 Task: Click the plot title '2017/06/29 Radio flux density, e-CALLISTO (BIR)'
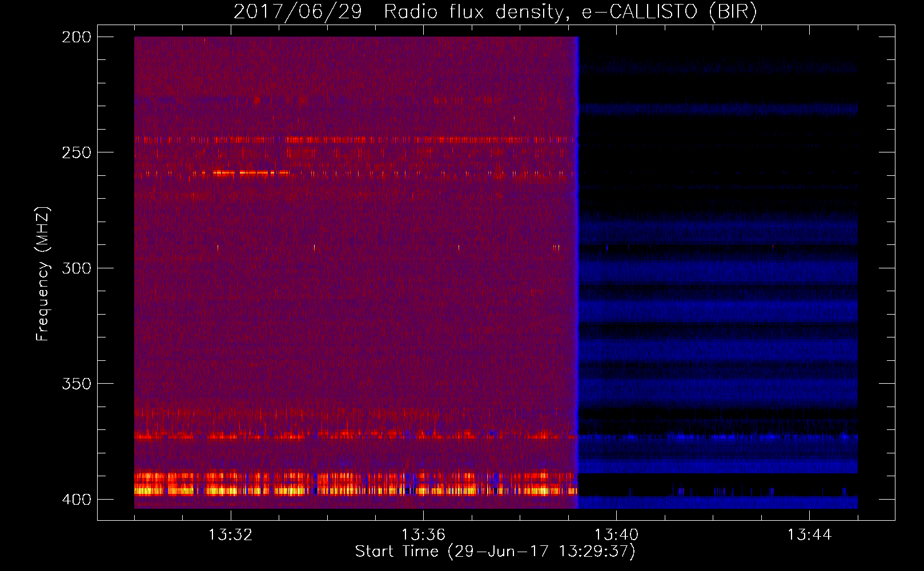coord(495,11)
